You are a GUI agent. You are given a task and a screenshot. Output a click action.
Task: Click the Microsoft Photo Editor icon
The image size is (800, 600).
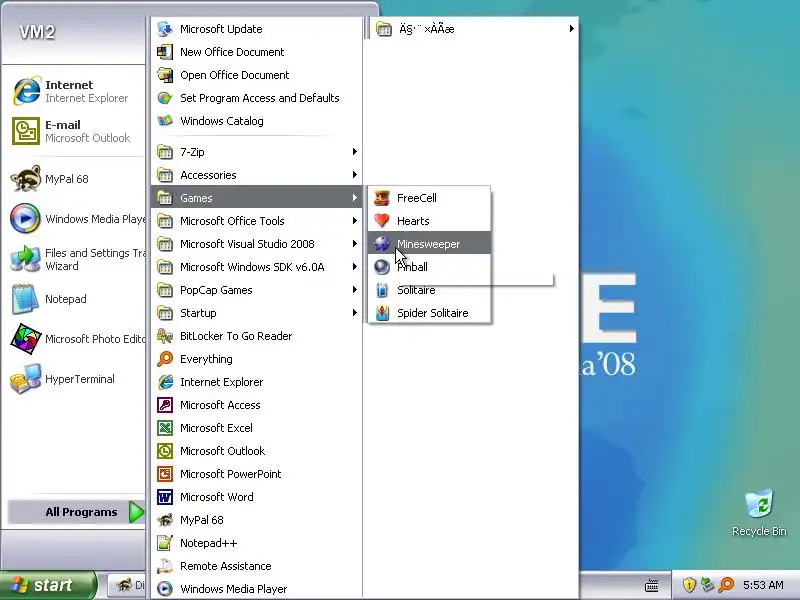point(26,339)
